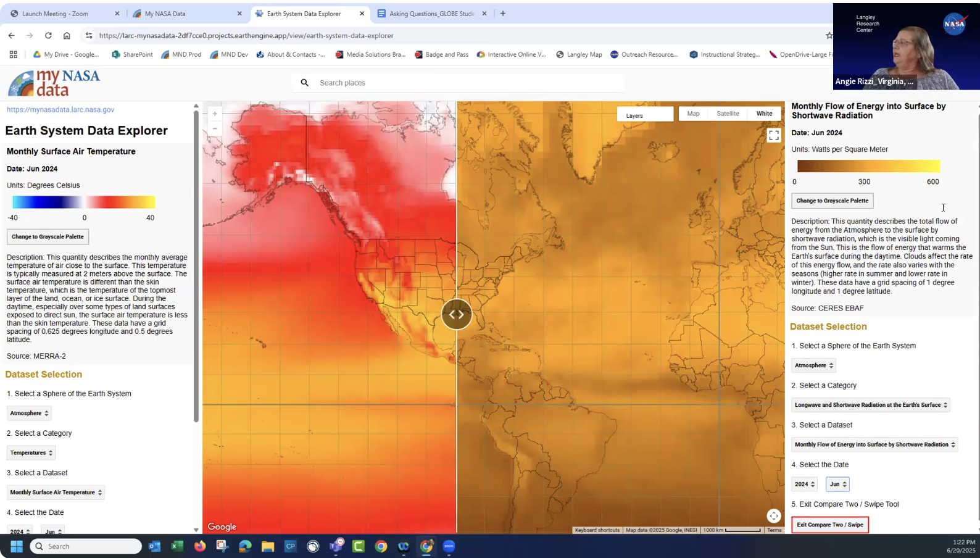980x558 pixels.
Task: Click the taskbar Search box
Action: pyautogui.click(x=86, y=546)
